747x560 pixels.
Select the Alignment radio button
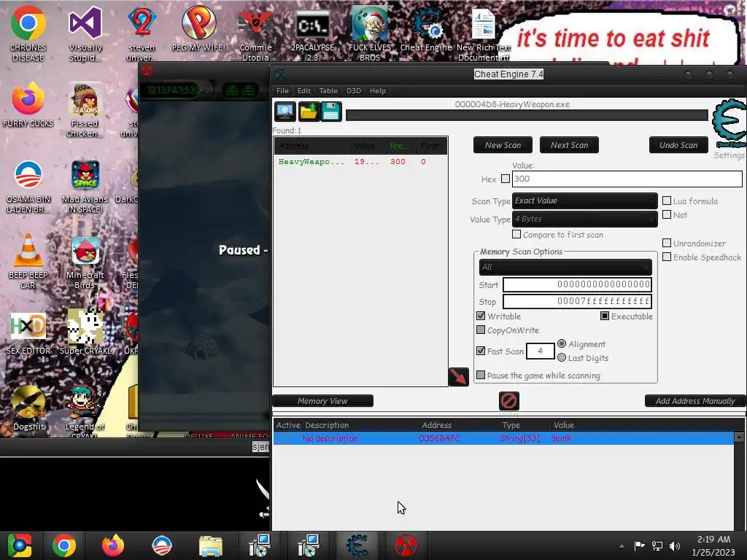[x=562, y=344]
